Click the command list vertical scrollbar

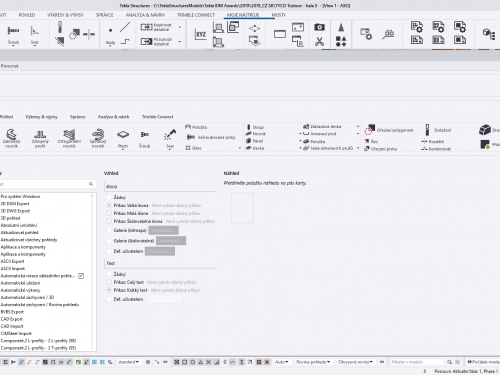click(92, 271)
